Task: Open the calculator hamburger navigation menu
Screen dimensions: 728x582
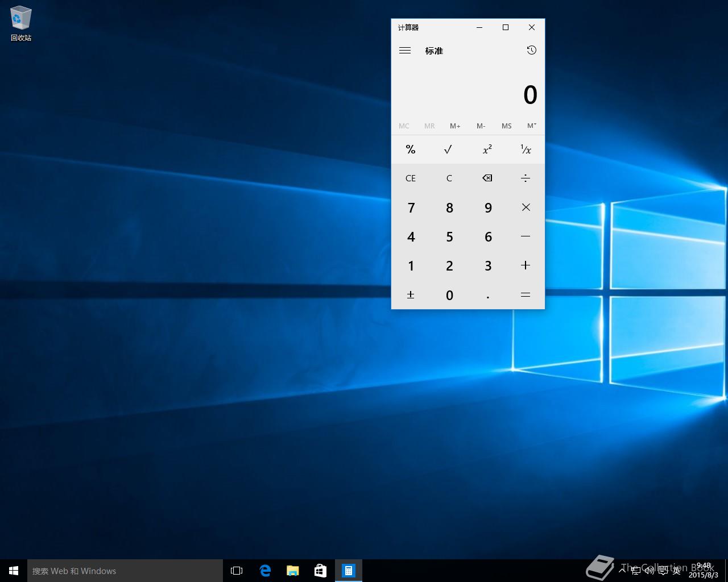Action: point(405,51)
